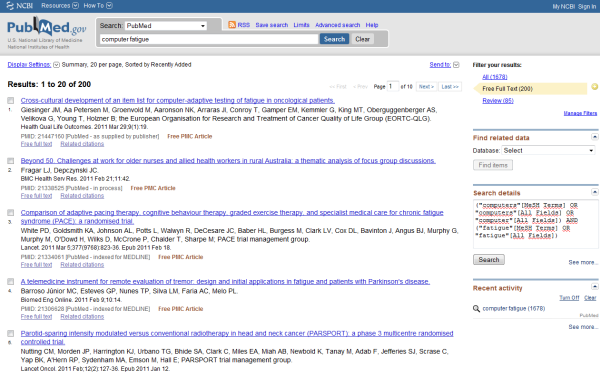Open the How To dropdown menu
Screen dimensions: 600x375
(x=98, y=6)
